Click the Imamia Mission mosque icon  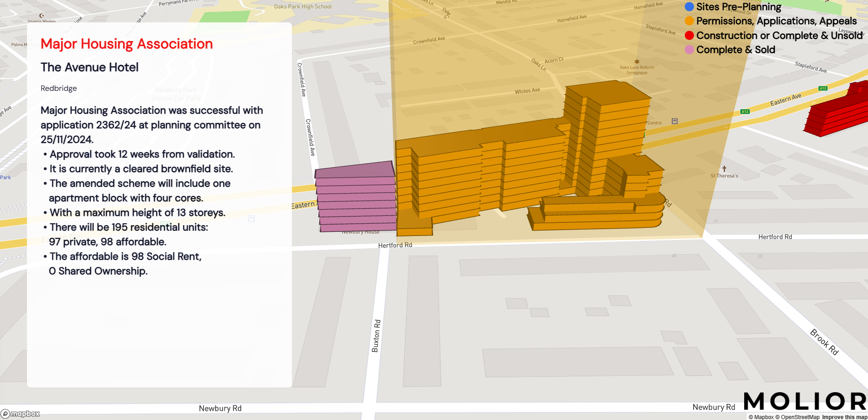click(42, 16)
